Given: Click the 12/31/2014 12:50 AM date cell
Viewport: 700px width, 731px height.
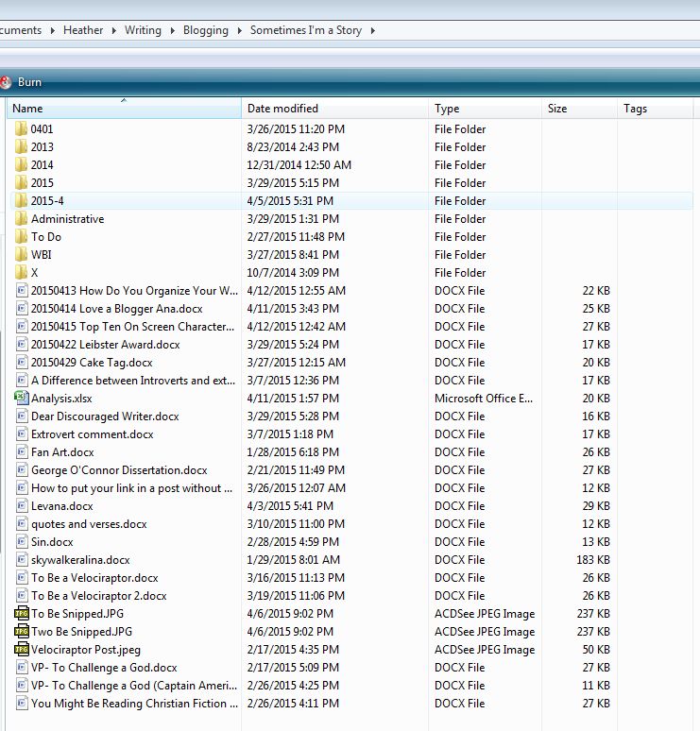Looking at the screenshot, I should 299,165.
